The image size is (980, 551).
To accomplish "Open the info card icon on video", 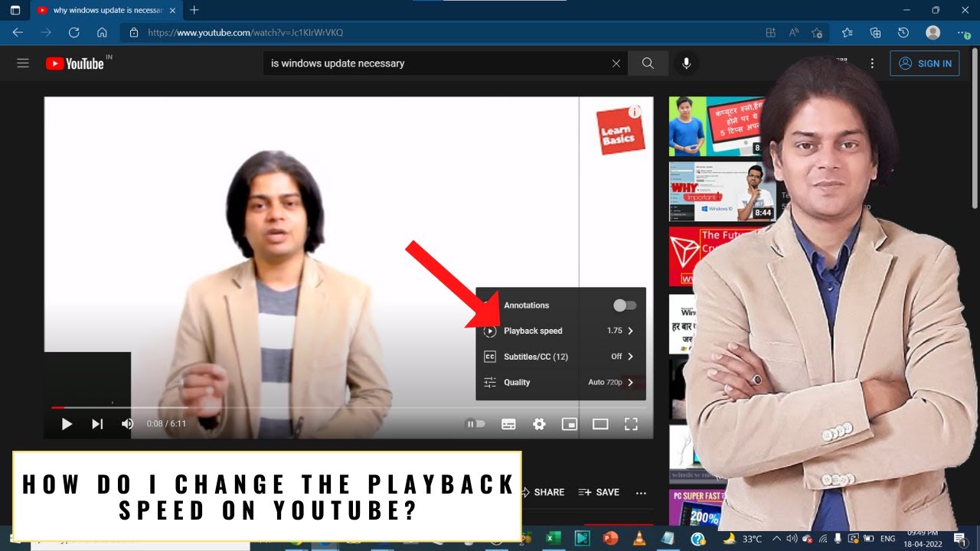I will coord(635,112).
